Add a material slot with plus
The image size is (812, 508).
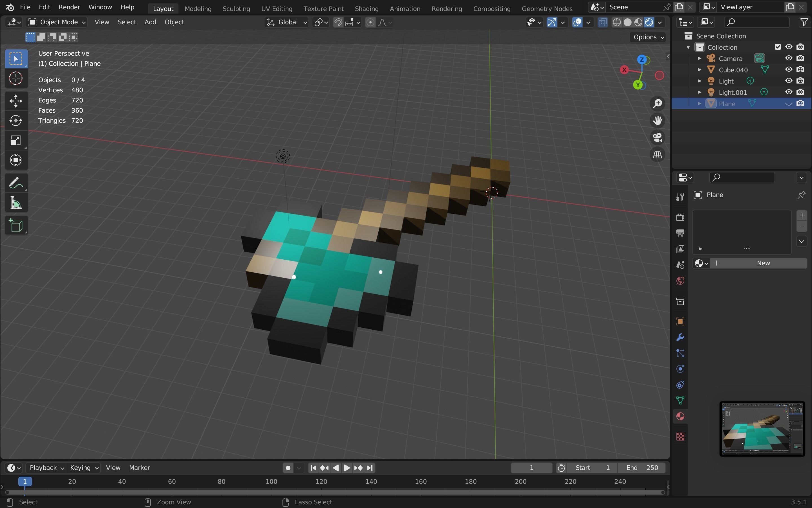802,215
